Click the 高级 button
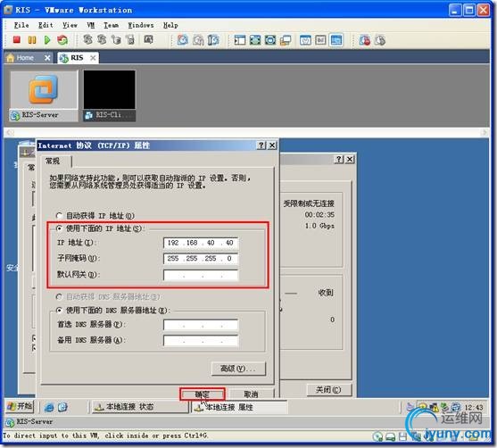 pos(238,369)
